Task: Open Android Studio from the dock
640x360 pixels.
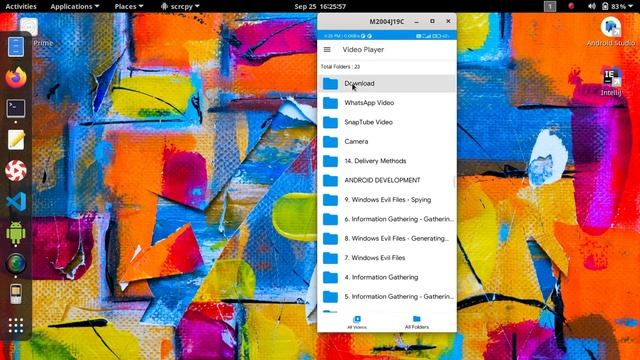Action: click(16, 232)
